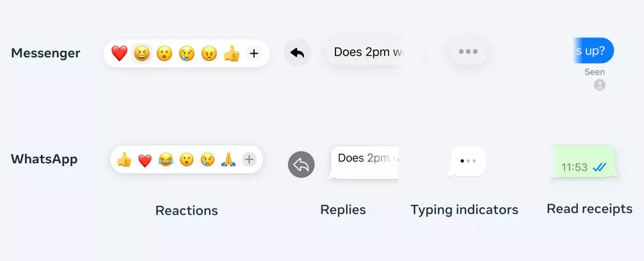The width and height of the screenshot is (644, 261).
Task: Pick the surprised face in Messenger reactions
Action: (x=165, y=54)
